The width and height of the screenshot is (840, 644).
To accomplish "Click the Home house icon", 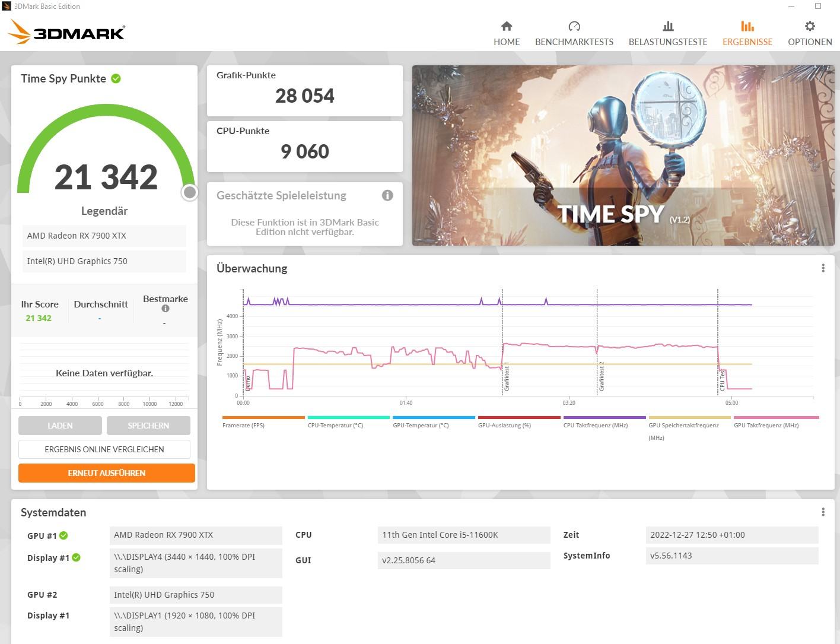I will point(507,26).
